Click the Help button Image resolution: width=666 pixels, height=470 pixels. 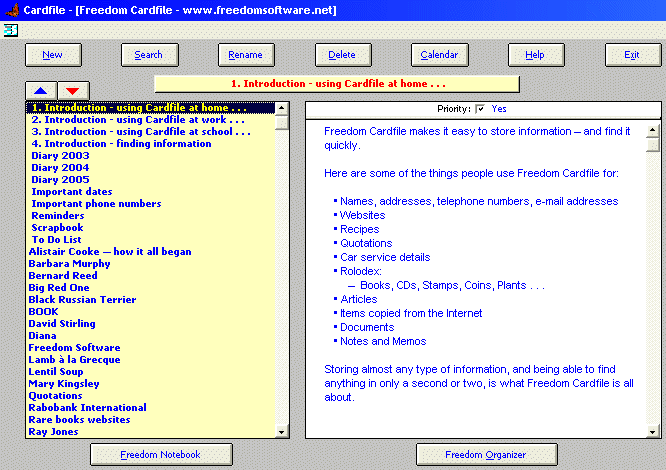click(x=536, y=55)
